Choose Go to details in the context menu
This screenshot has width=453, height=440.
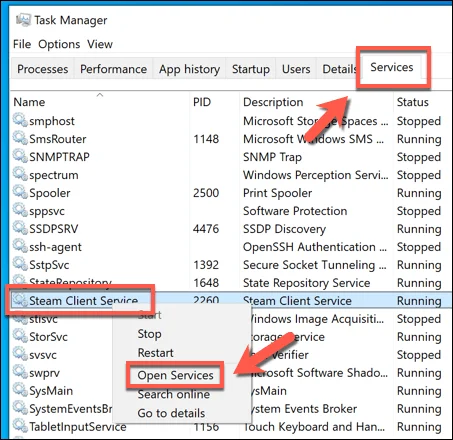pos(171,413)
